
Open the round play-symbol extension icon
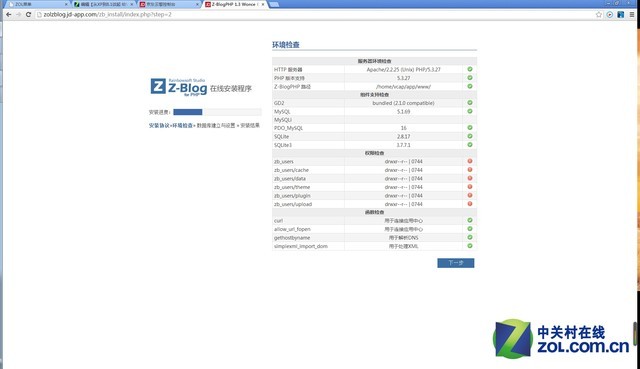point(610,14)
